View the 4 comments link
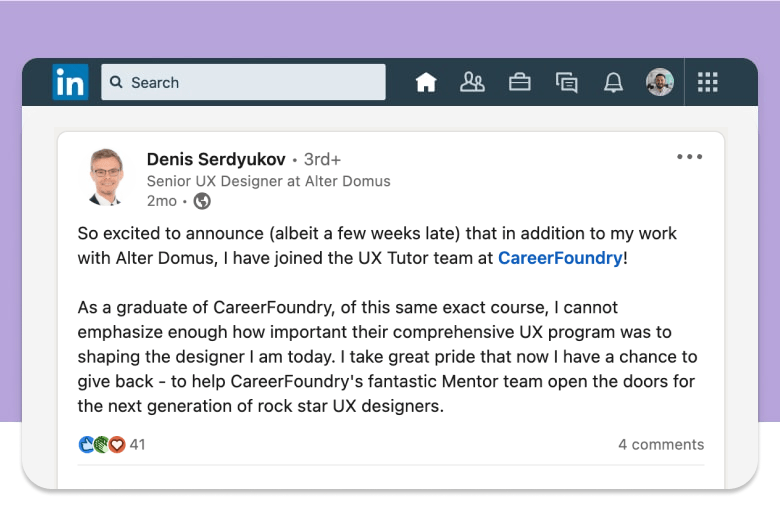 660,444
